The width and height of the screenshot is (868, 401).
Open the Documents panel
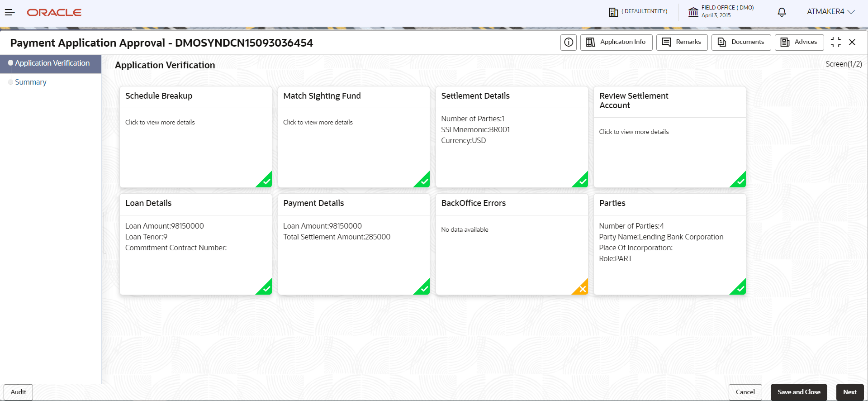click(741, 42)
